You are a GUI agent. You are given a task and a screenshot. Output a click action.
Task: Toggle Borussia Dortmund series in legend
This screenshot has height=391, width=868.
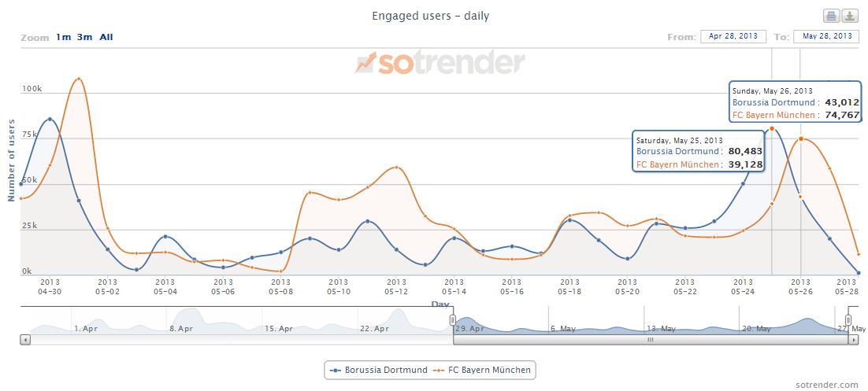tap(380, 370)
